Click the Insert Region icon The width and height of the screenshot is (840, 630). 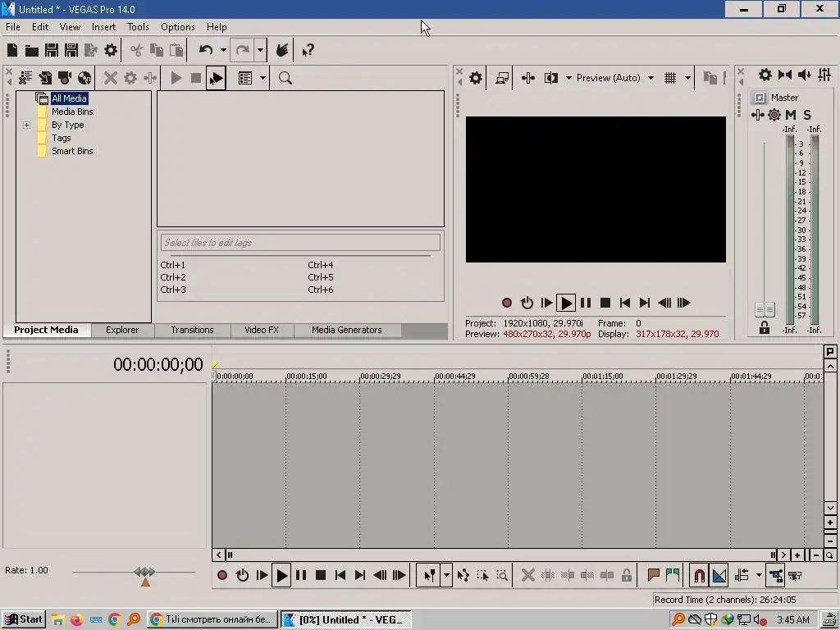673,576
